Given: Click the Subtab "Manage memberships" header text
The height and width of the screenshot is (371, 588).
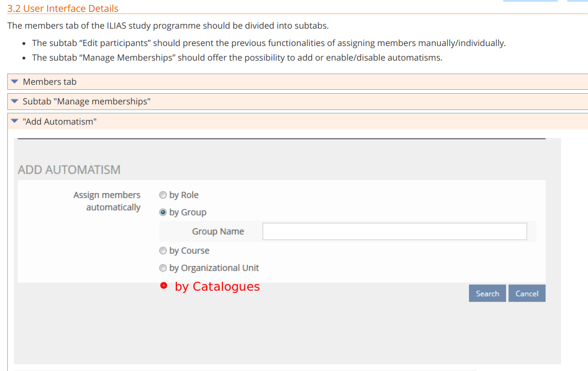Looking at the screenshot, I should [x=86, y=102].
